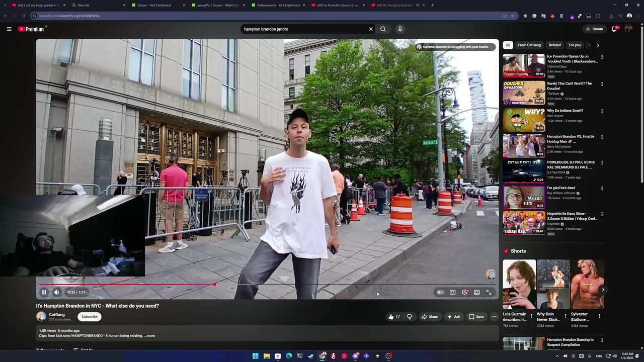The image size is (644, 362).
Task: Start voice search with the microphone
Action: click(x=400, y=29)
